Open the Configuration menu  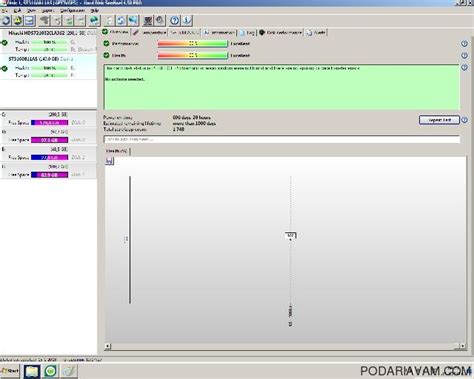click(x=72, y=11)
